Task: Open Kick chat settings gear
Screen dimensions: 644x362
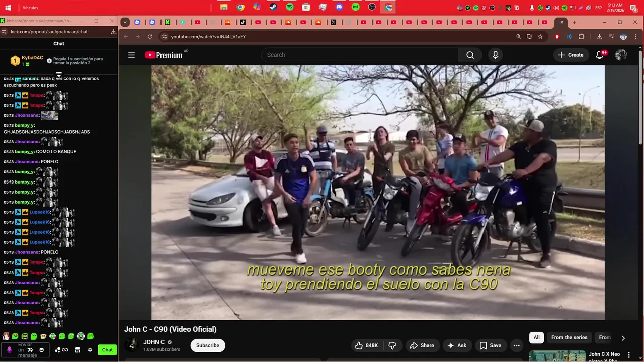Action: tap(90, 350)
